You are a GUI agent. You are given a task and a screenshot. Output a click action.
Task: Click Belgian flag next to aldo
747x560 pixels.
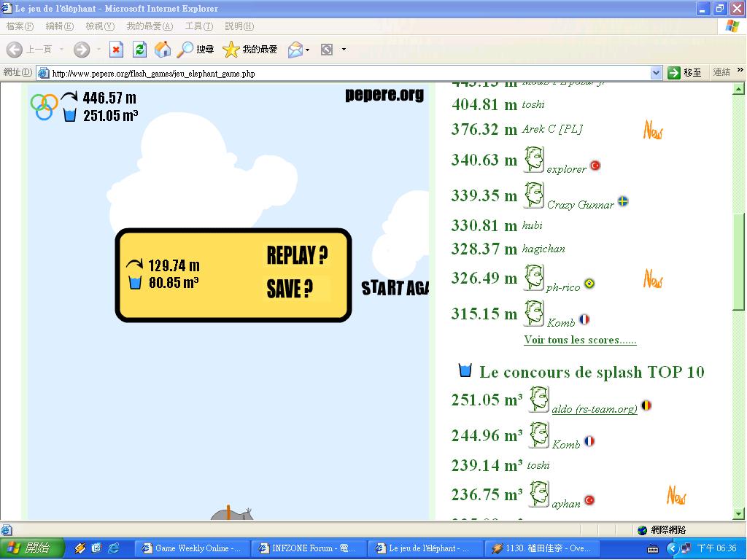[x=646, y=405]
